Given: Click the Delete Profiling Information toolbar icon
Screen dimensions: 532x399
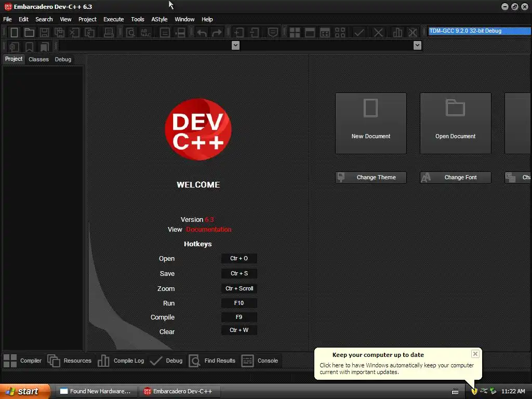Looking at the screenshot, I should [413, 33].
